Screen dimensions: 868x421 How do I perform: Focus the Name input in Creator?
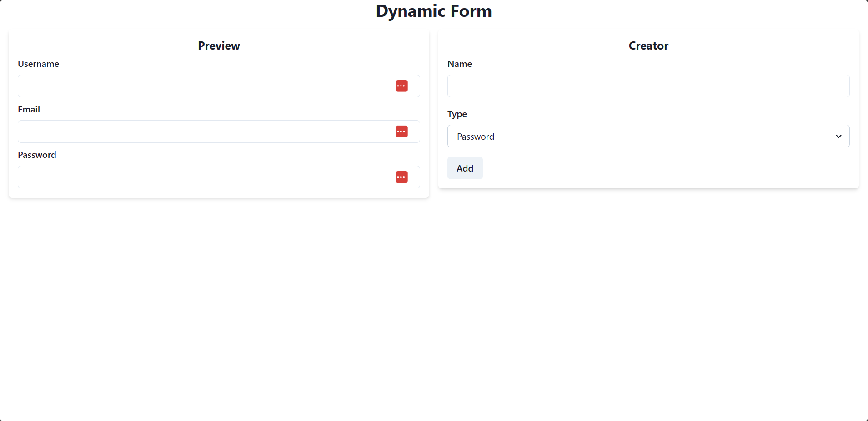648,86
